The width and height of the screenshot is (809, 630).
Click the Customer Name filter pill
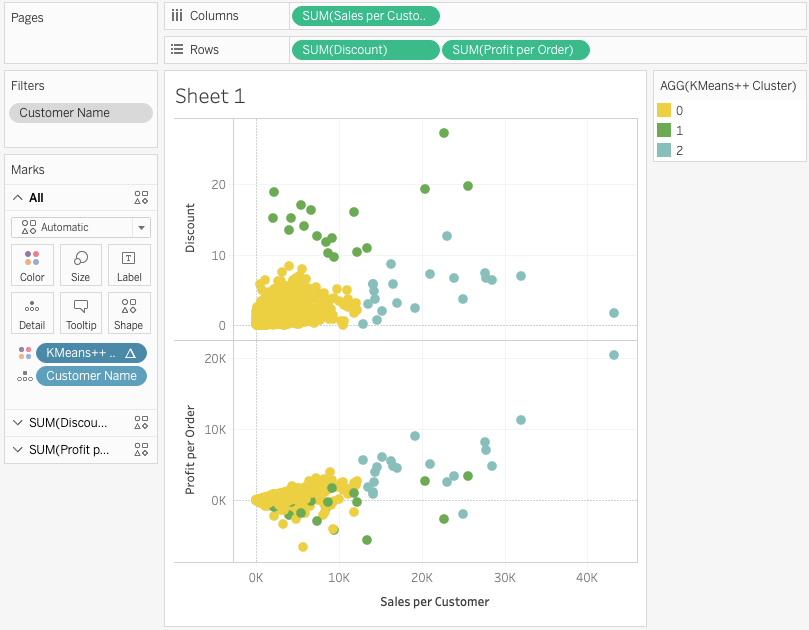point(81,113)
